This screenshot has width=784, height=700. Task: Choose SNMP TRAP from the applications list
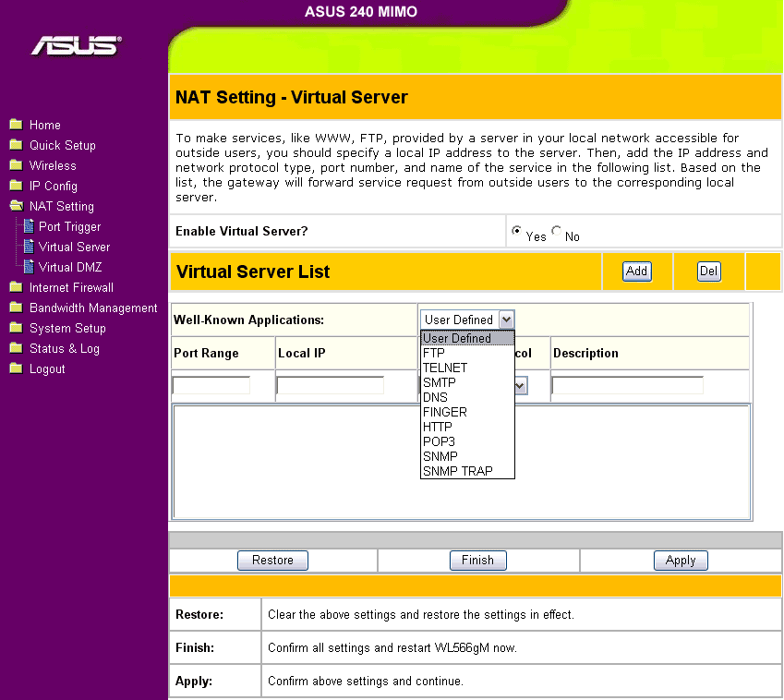467,471
